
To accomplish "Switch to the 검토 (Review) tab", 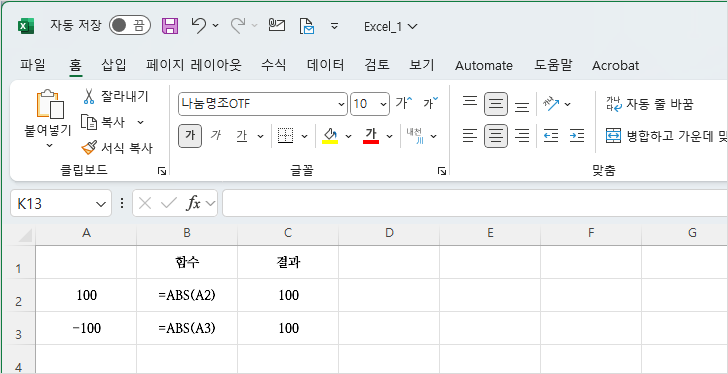I will 377,65.
